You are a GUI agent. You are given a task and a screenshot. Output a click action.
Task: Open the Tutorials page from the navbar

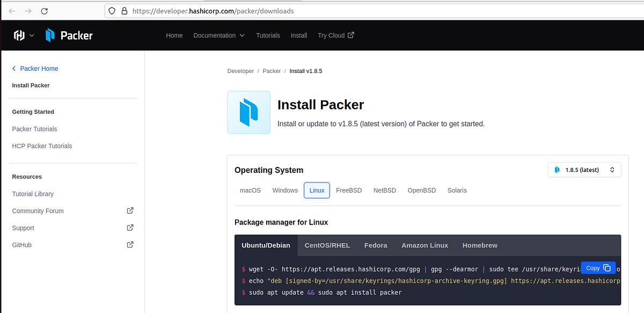(x=268, y=35)
